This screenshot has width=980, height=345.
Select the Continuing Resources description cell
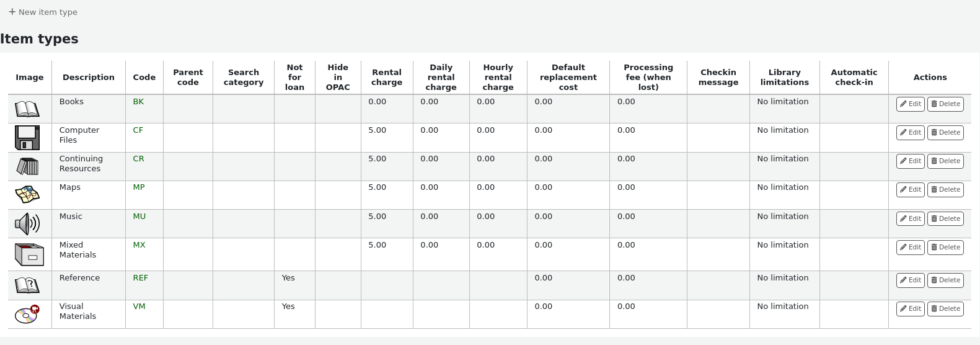click(x=89, y=166)
